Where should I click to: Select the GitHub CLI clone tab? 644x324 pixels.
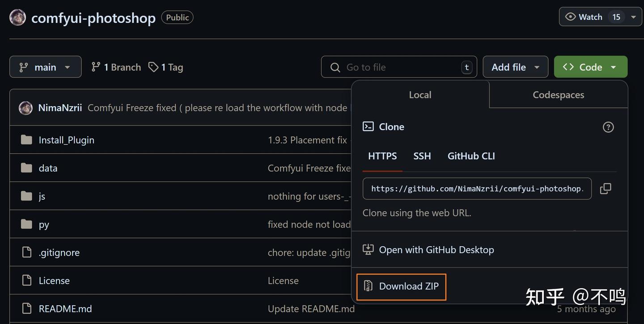[471, 156]
